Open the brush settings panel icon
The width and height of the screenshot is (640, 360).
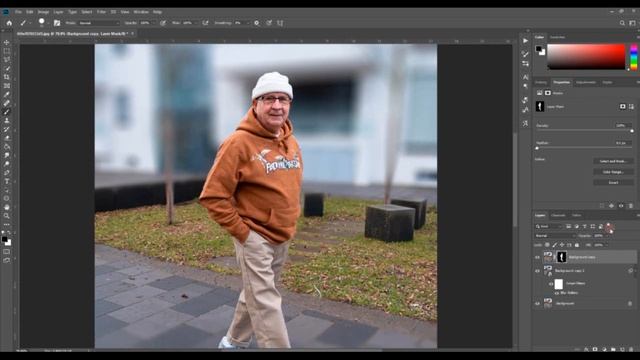tap(57, 23)
